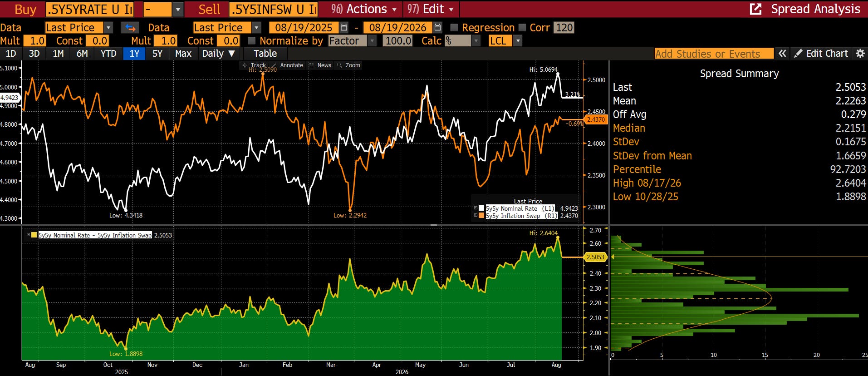Switch to the 1D range tab
Image resolution: width=868 pixels, height=376 pixels.
[11, 54]
